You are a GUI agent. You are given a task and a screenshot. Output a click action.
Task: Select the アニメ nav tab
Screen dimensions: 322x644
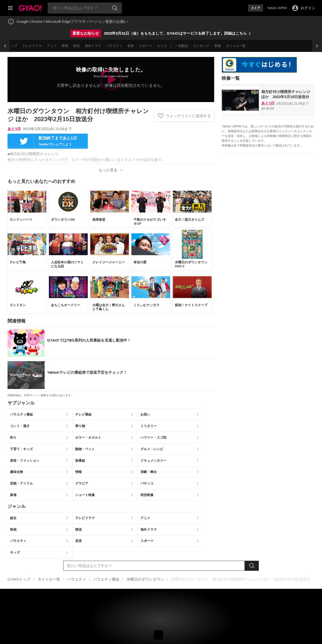[52, 46]
